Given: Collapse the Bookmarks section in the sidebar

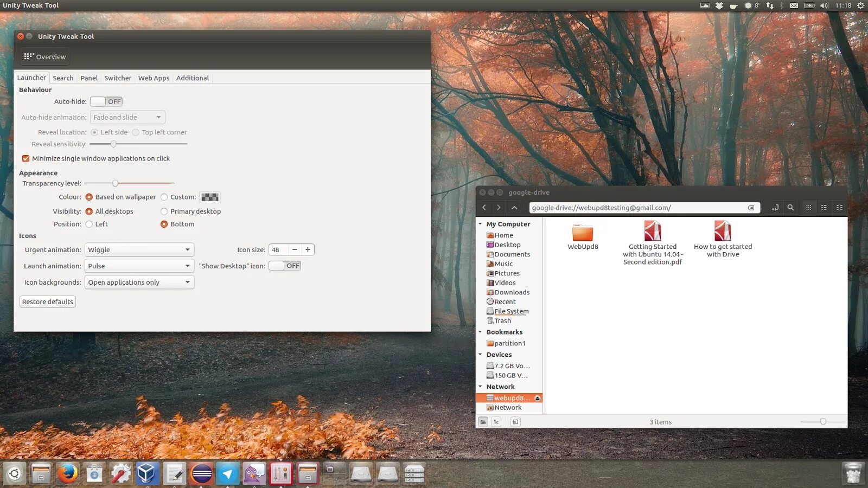Looking at the screenshot, I should (x=480, y=332).
